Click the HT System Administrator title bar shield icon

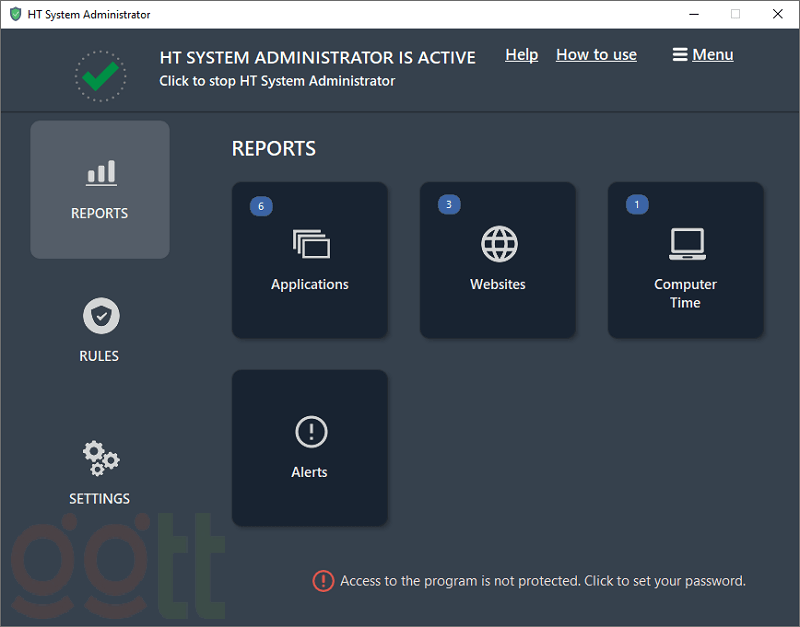[15, 14]
